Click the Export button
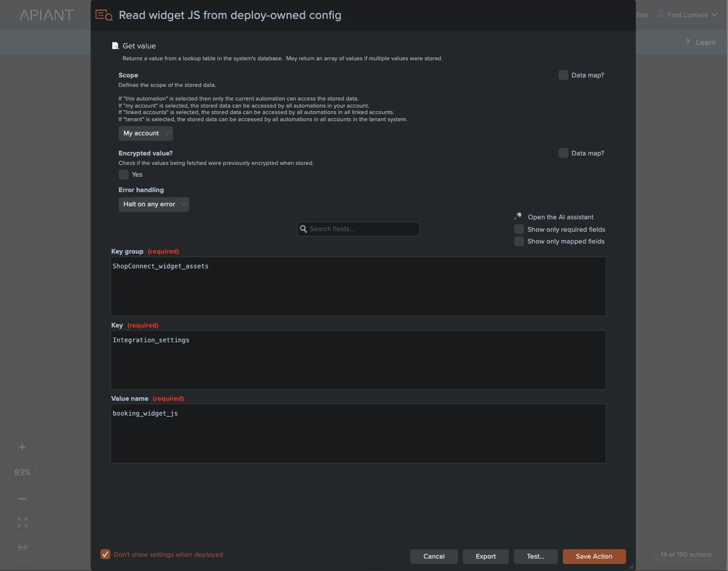The image size is (728, 571). coord(486,556)
